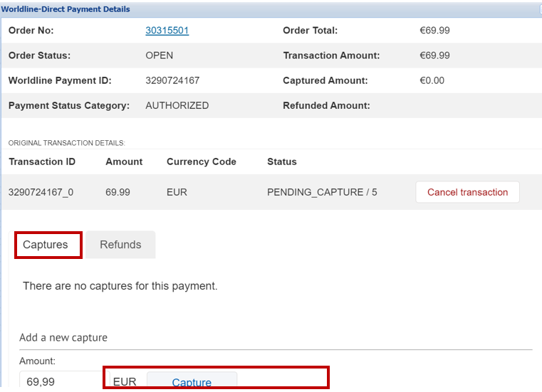
Task: Click the Worldline-Direct Payment Details title
Action: click(66, 9)
